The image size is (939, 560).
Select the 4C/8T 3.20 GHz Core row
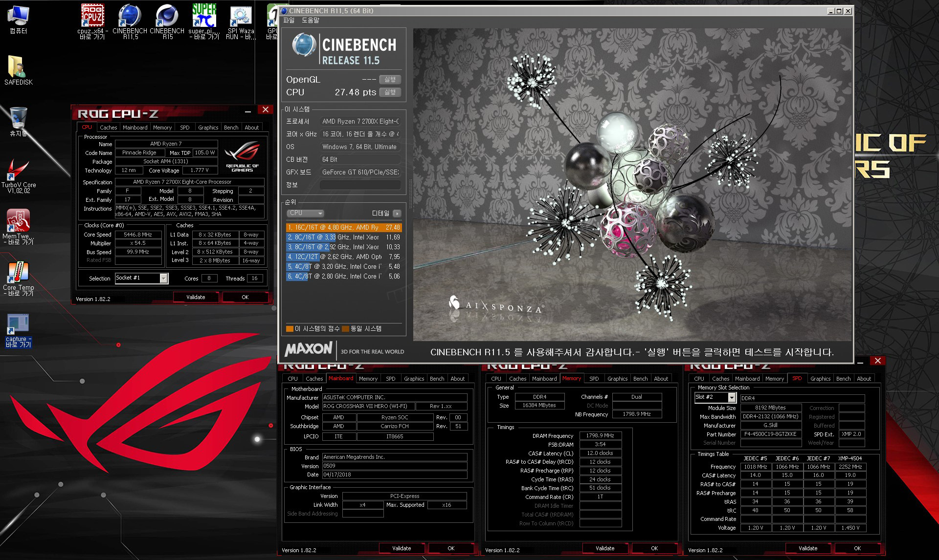344,267
